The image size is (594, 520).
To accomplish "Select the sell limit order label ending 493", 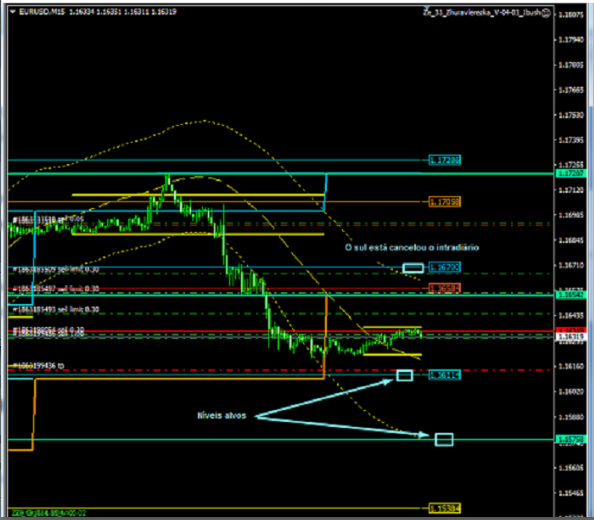I will (x=56, y=309).
